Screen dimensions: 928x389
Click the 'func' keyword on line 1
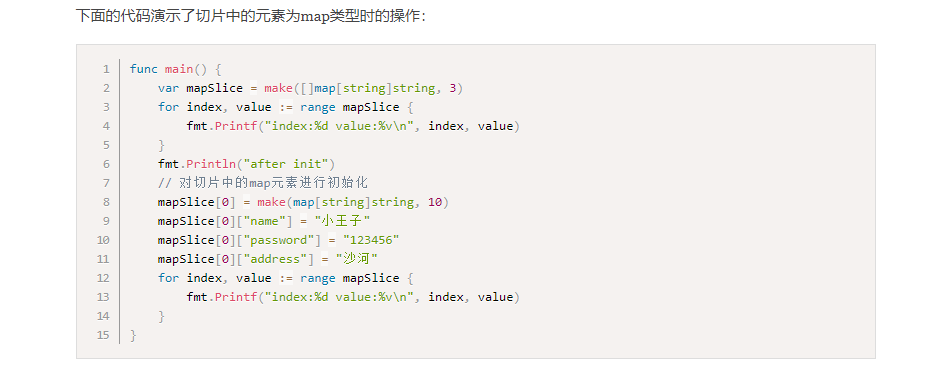144,69
